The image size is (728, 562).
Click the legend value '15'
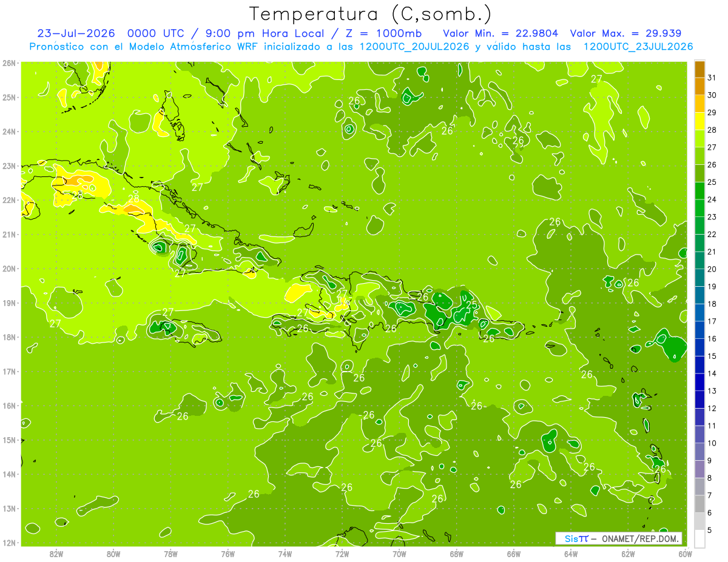coord(712,356)
